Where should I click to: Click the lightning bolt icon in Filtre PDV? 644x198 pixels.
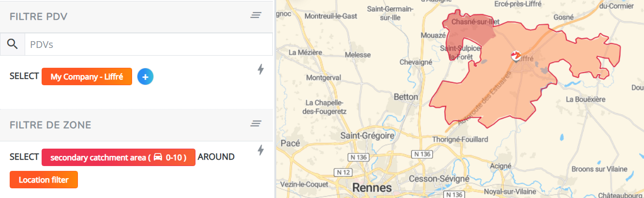click(x=261, y=70)
